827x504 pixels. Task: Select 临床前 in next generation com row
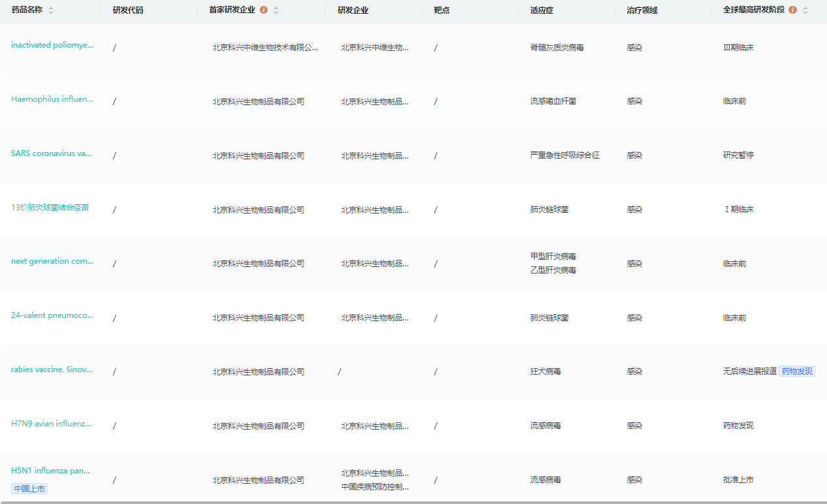pyautogui.click(x=734, y=264)
